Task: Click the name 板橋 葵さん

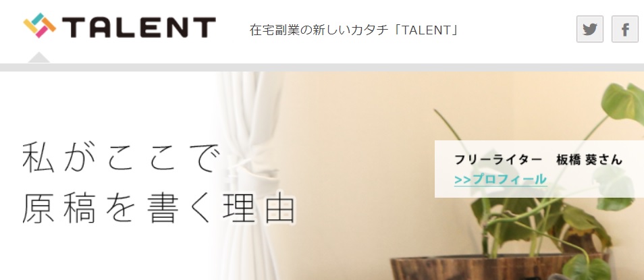Action: click(589, 159)
